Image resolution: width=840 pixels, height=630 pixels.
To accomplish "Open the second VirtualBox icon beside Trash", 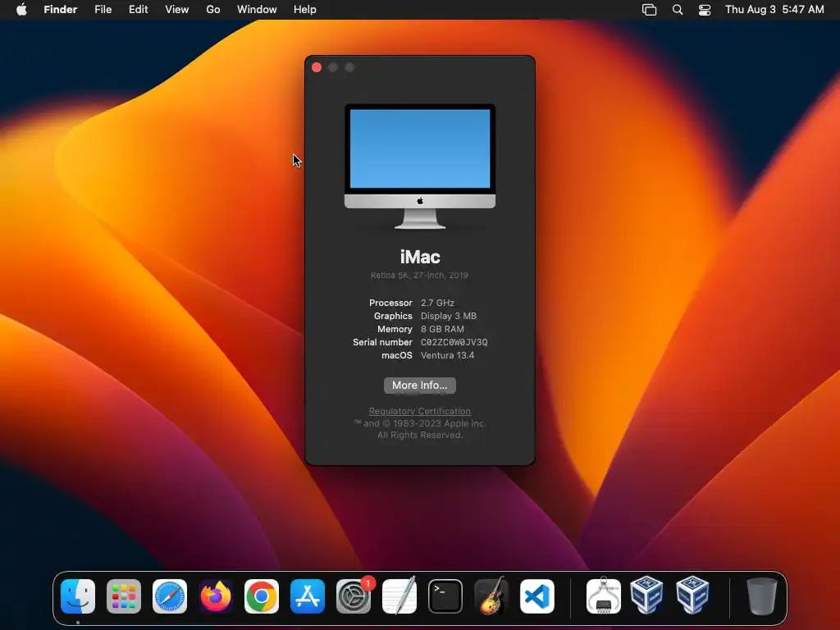I will pyautogui.click(x=692, y=595).
